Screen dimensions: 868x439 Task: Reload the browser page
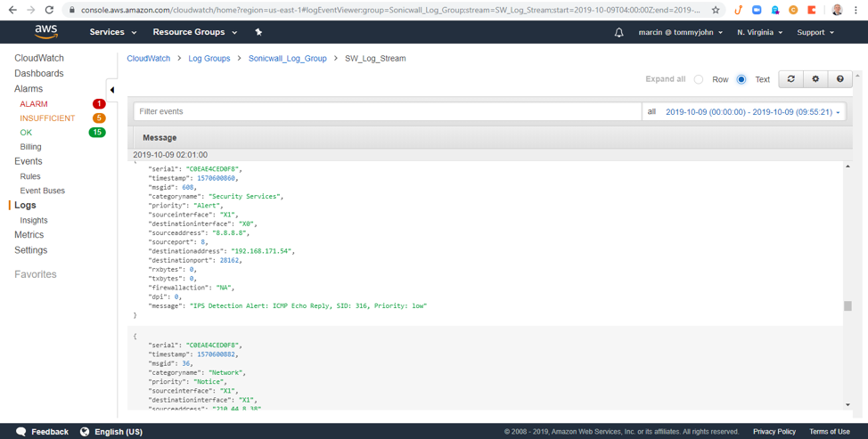tap(49, 10)
